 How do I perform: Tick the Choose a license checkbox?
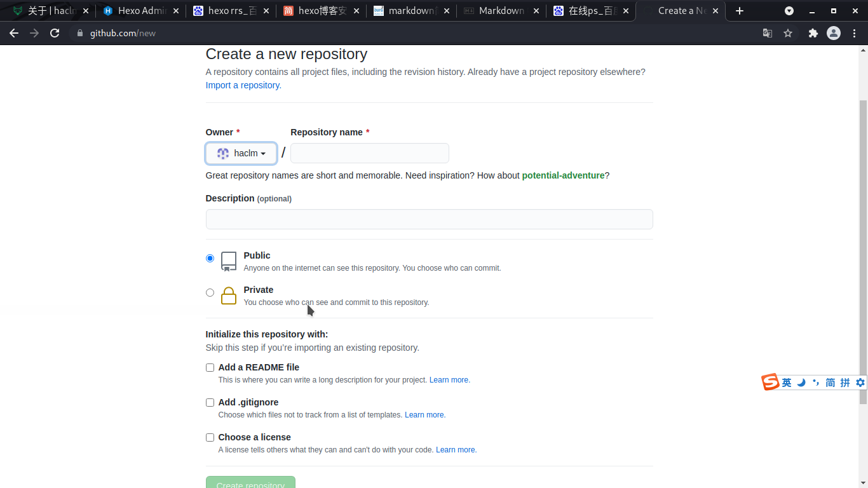tap(210, 437)
